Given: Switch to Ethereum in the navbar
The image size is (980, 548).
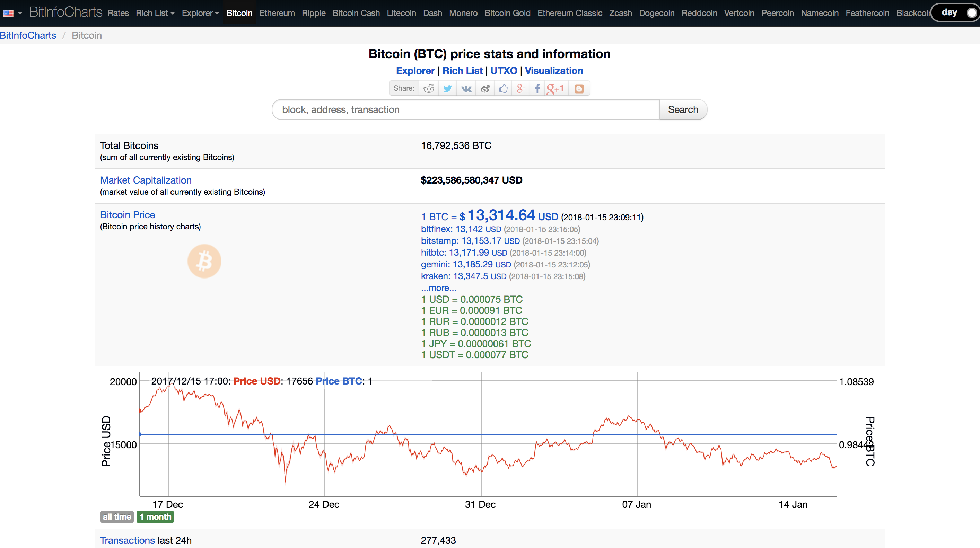Looking at the screenshot, I should (x=277, y=13).
